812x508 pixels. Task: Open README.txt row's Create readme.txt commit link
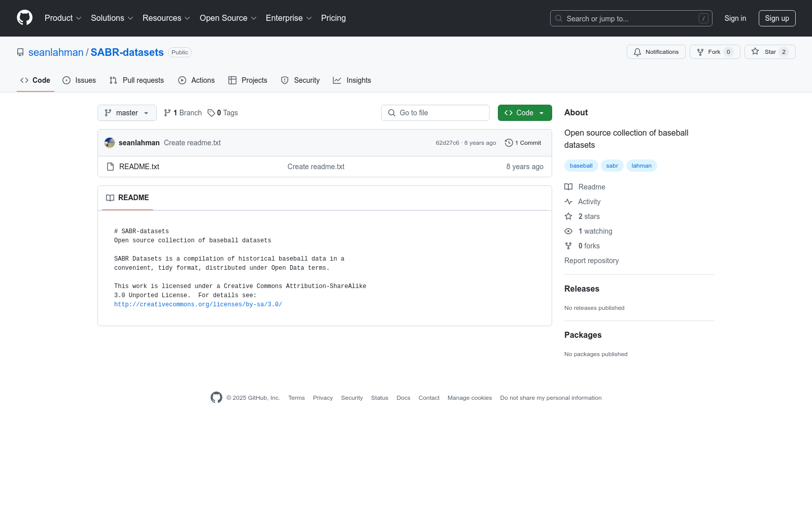(316, 167)
